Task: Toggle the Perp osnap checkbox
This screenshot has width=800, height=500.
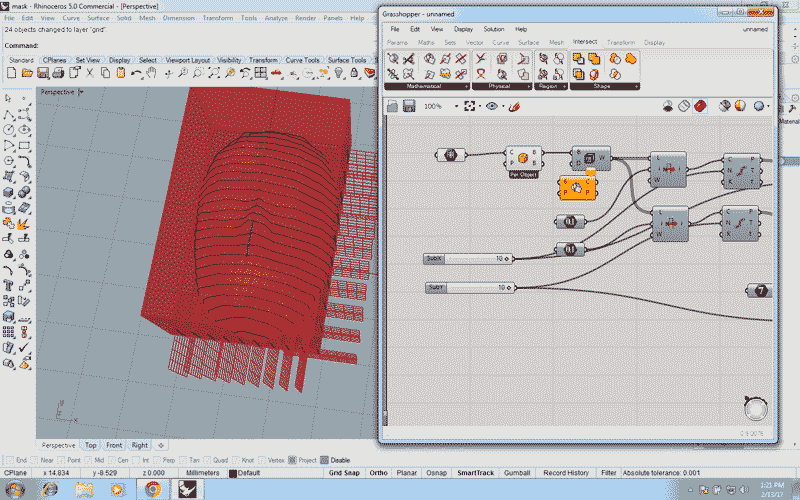Action: [157, 460]
